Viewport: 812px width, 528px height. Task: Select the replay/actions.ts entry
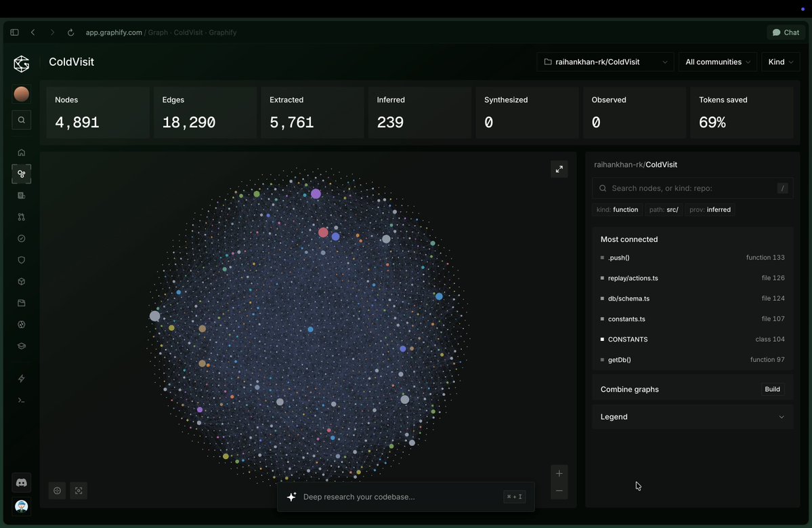point(692,278)
